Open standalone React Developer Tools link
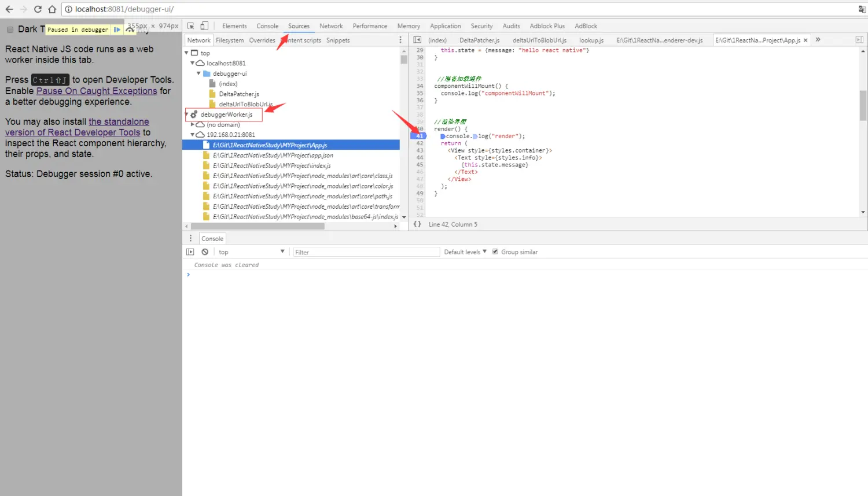The image size is (868, 496). pyautogui.click(x=77, y=127)
